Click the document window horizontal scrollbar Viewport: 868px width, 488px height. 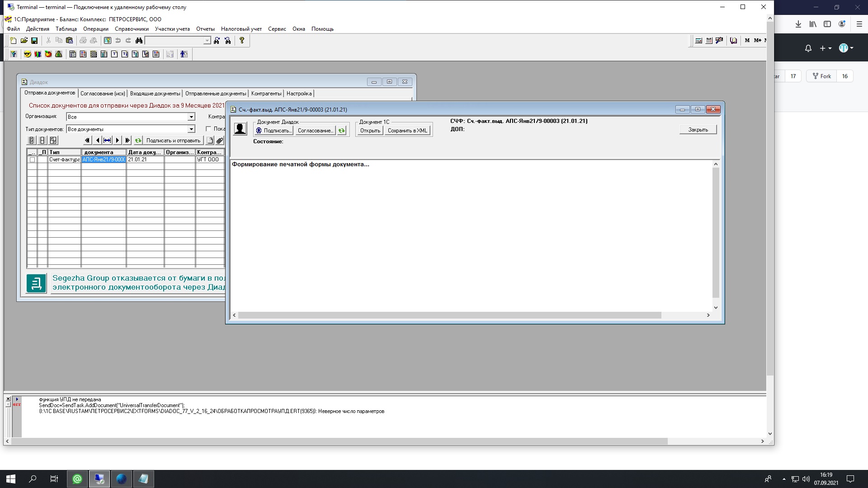[x=449, y=315]
